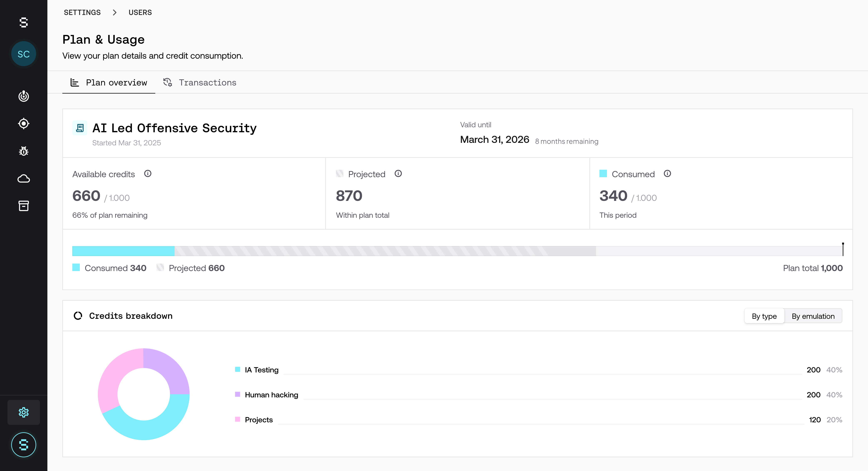Open the archive box sidebar icon
The width and height of the screenshot is (868, 471).
[23, 206]
